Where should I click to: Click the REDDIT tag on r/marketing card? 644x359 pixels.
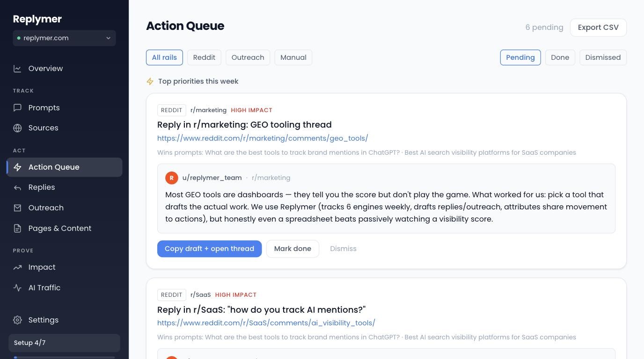coord(171,110)
